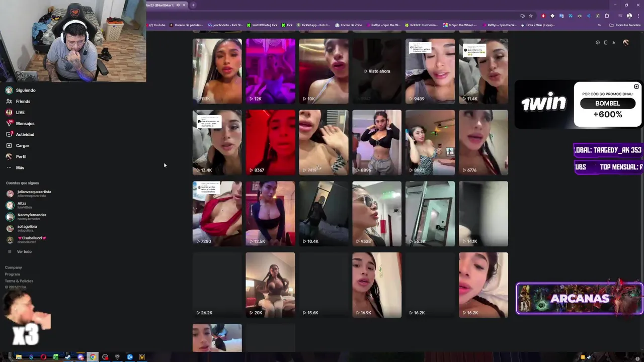This screenshot has height=362, width=644.
Task: Open the Chrome profile avatar
Action: pos(629,16)
